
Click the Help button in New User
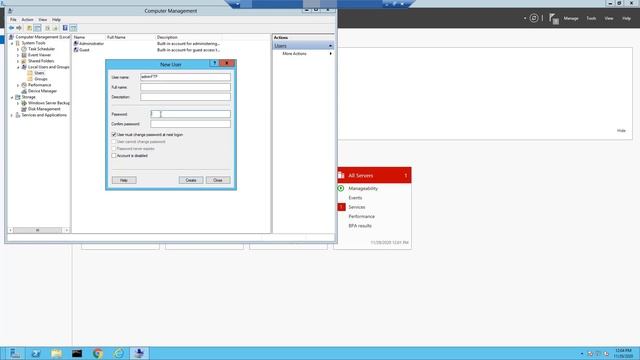point(124,180)
